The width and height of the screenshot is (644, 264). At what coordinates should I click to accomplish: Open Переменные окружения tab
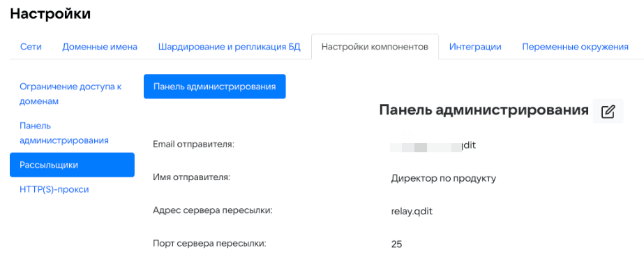[575, 47]
